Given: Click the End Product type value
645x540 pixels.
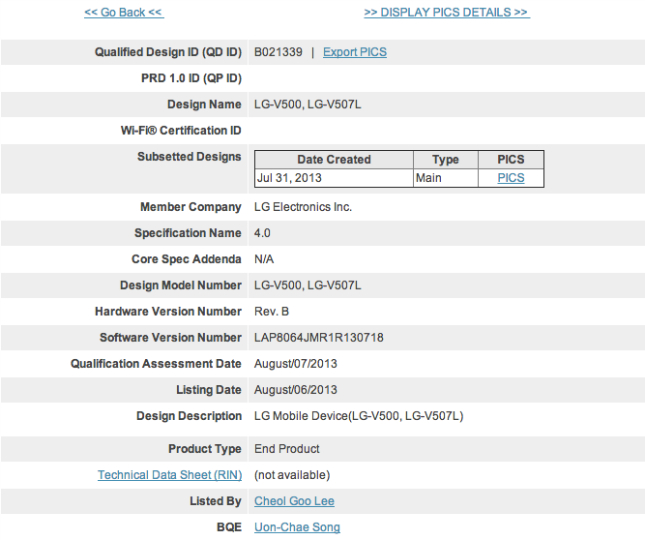Looking at the screenshot, I should [287, 449].
